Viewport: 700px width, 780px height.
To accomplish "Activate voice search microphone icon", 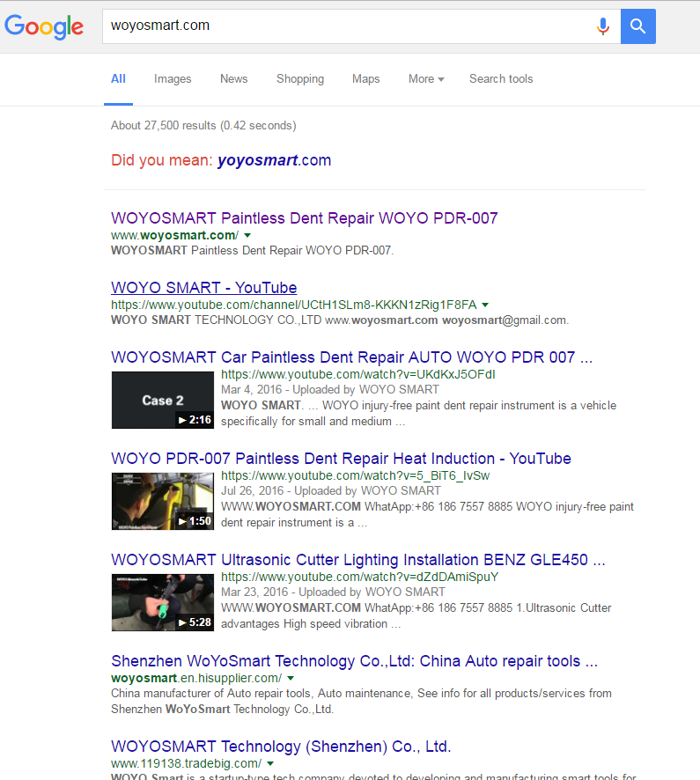I will pyautogui.click(x=603, y=26).
